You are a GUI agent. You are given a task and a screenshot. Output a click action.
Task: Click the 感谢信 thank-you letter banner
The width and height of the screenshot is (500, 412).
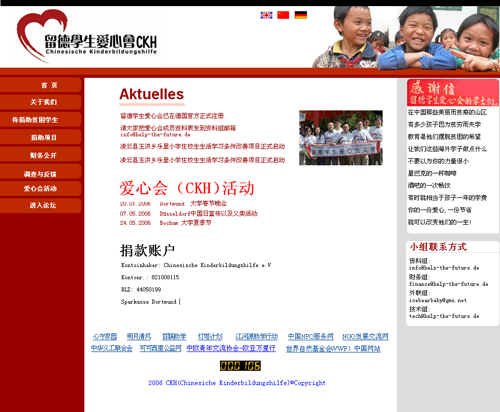point(453,93)
